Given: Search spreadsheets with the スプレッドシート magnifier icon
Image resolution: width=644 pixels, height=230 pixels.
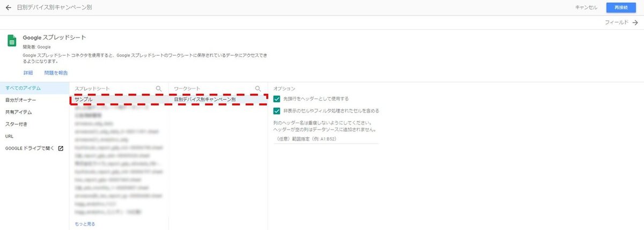Looking at the screenshot, I should 158,88.
